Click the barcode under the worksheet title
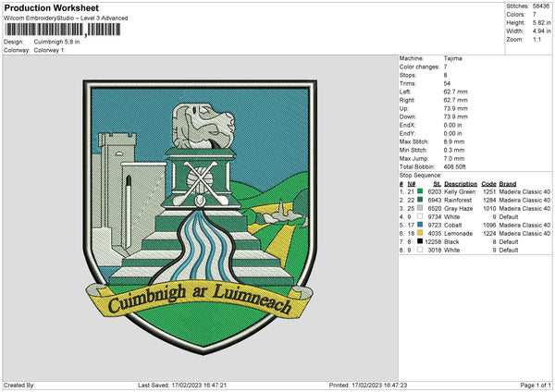Screen dimensions: 555x392 pyautogui.click(x=62, y=30)
